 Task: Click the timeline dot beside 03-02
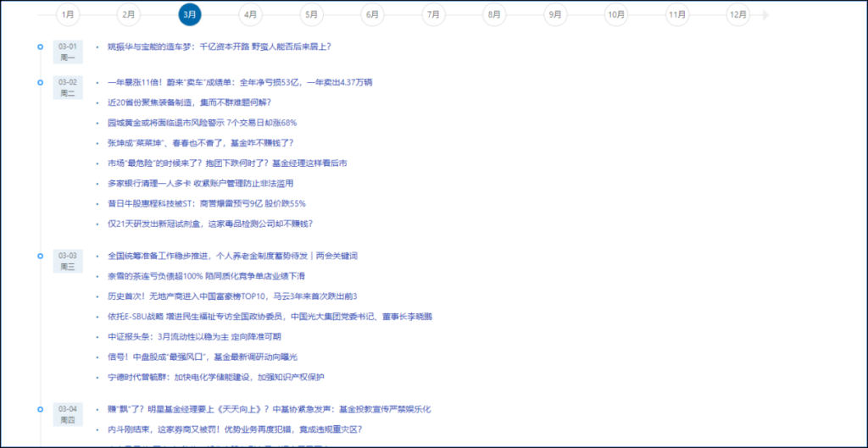click(40, 82)
